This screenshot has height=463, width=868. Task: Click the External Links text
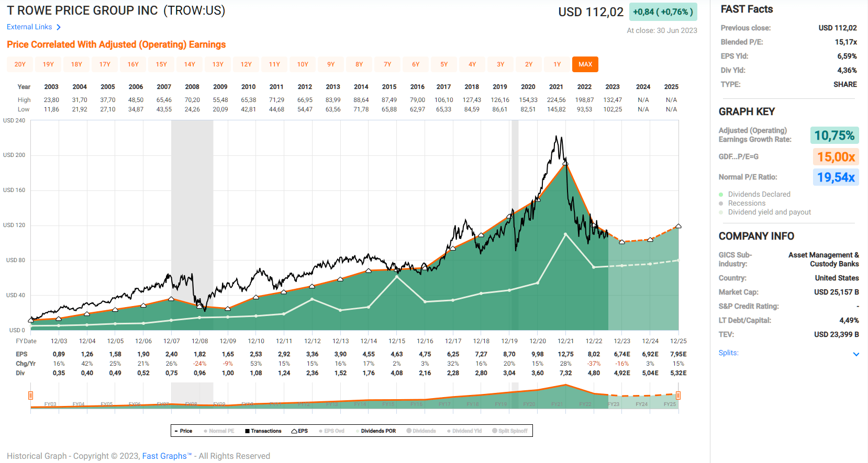pyautogui.click(x=29, y=27)
